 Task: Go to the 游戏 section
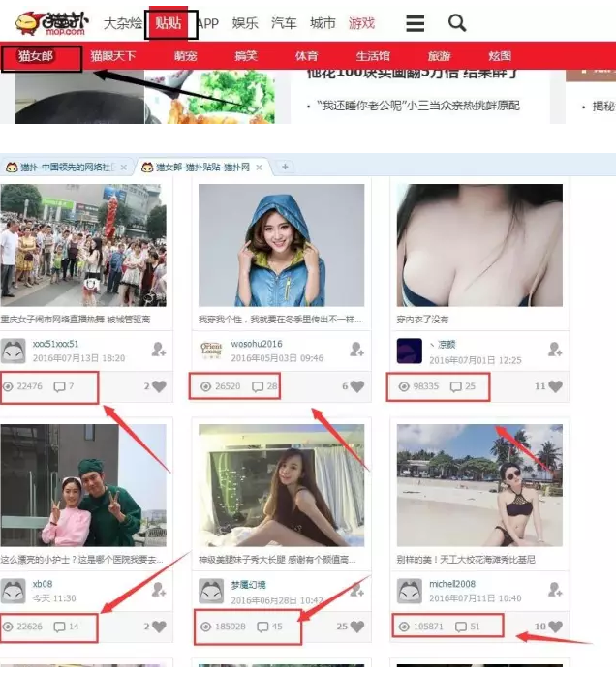coord(361,23)
